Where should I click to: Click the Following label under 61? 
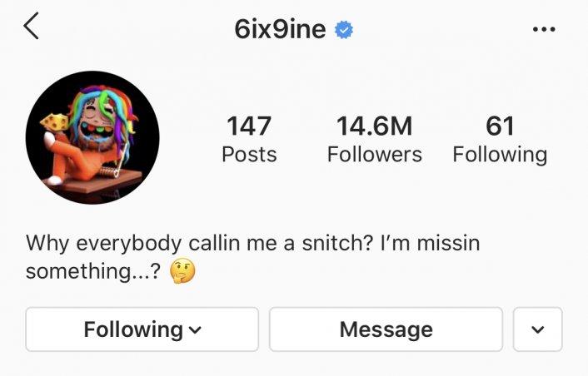click(x=500, y=155)
